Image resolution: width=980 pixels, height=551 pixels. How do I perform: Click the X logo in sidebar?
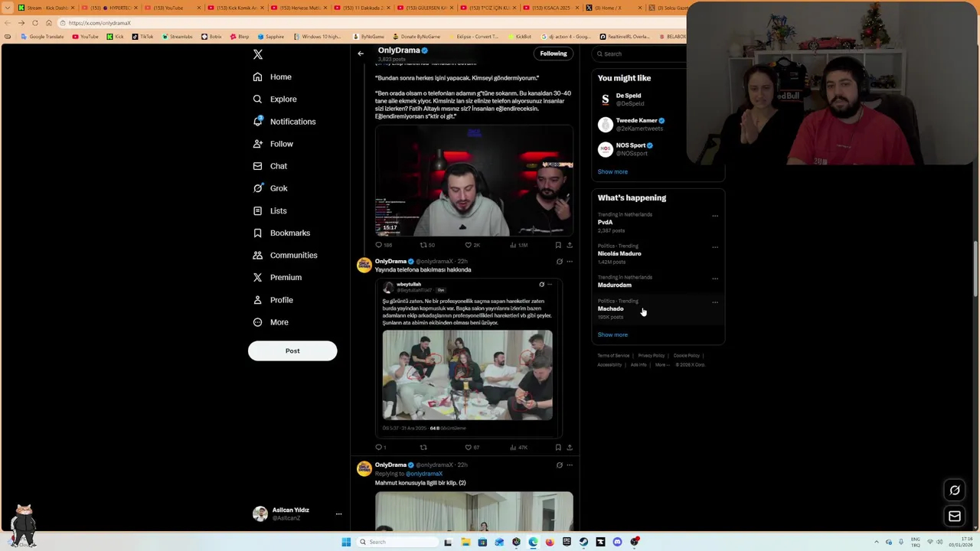pyautogui.click(x=258, y=54)
